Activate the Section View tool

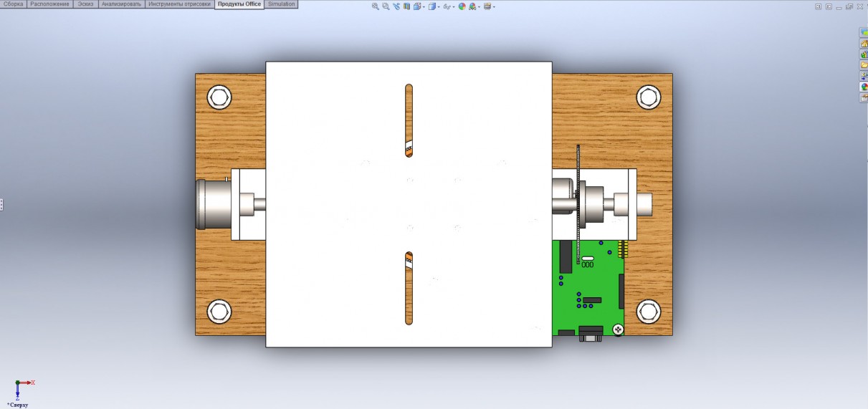[406, 6]
